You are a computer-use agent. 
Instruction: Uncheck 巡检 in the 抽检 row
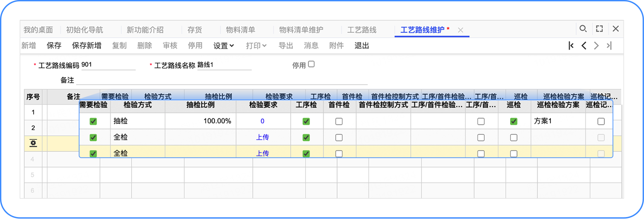point(514,121)
